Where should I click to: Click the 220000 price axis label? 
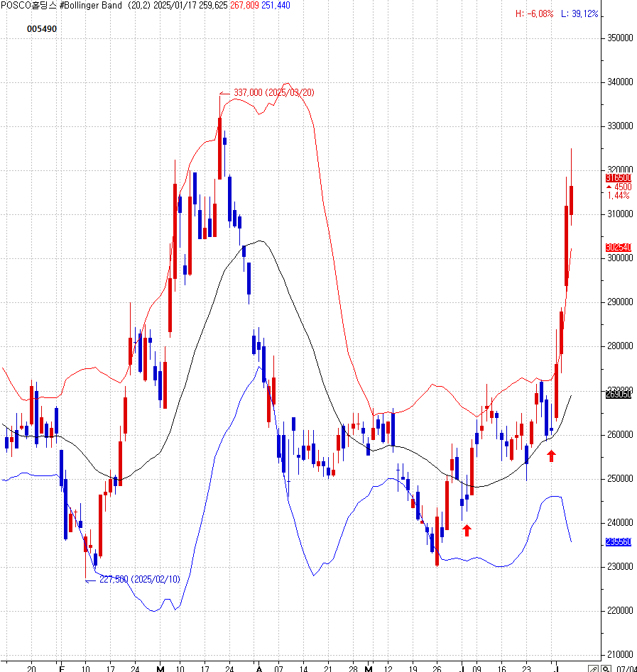(x=620, y=611)
